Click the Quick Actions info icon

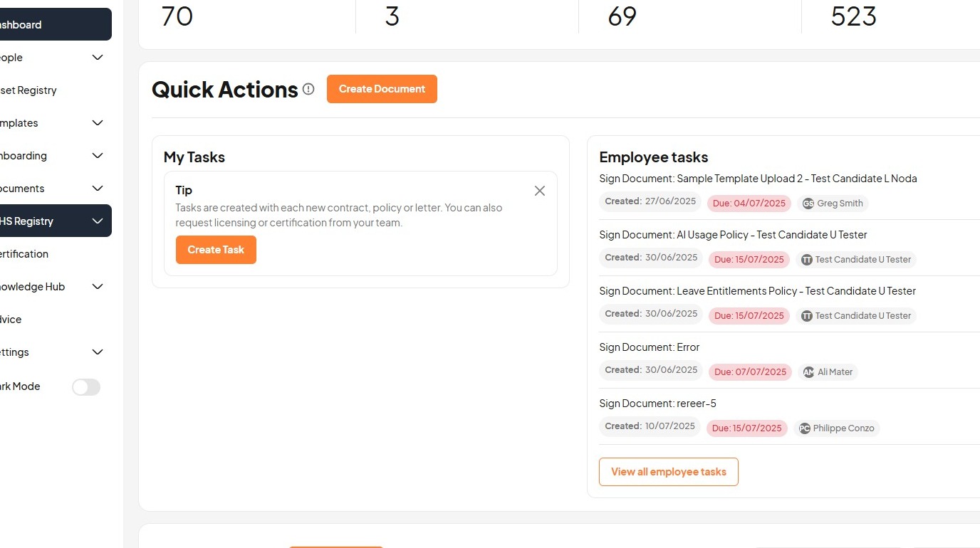click(x=308, y=89)
